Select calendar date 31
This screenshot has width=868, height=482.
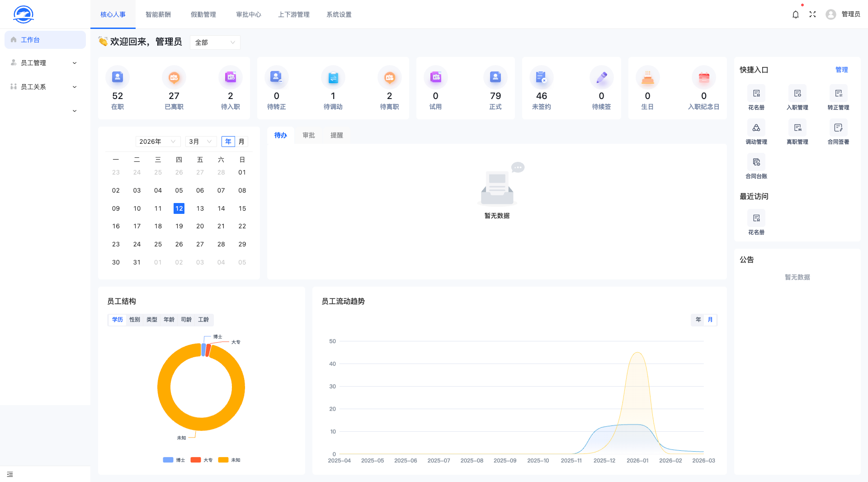[137, 262]
